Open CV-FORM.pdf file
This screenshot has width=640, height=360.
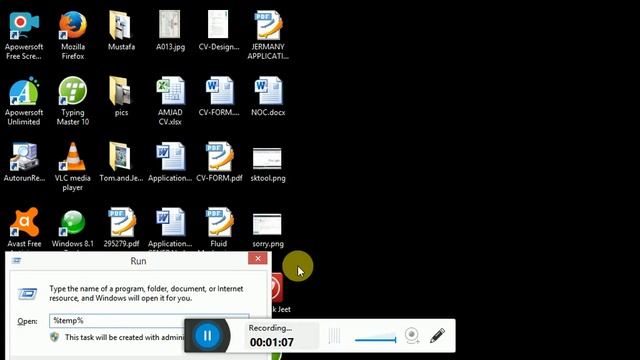coord(219,162)
